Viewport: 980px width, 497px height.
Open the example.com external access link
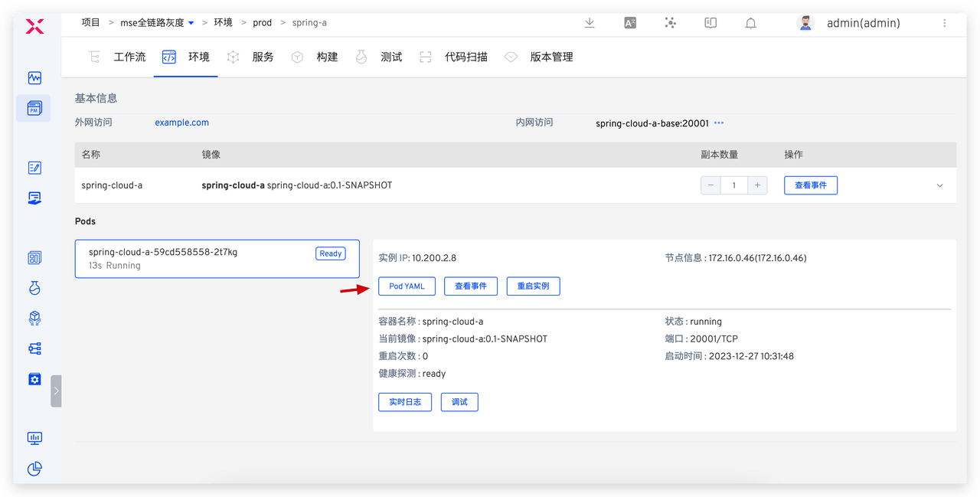pyautogui.click(x=181, y=122)
